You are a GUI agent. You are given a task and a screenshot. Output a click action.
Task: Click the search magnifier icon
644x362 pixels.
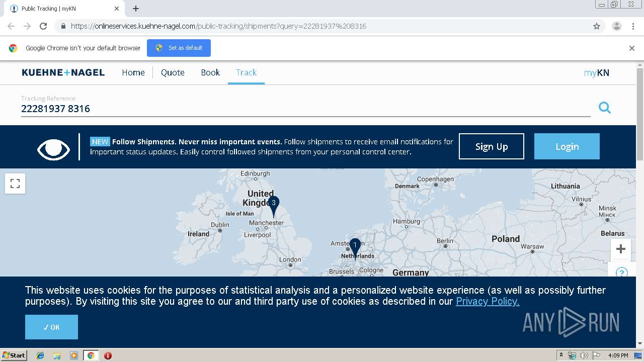(x=604, y=108)
